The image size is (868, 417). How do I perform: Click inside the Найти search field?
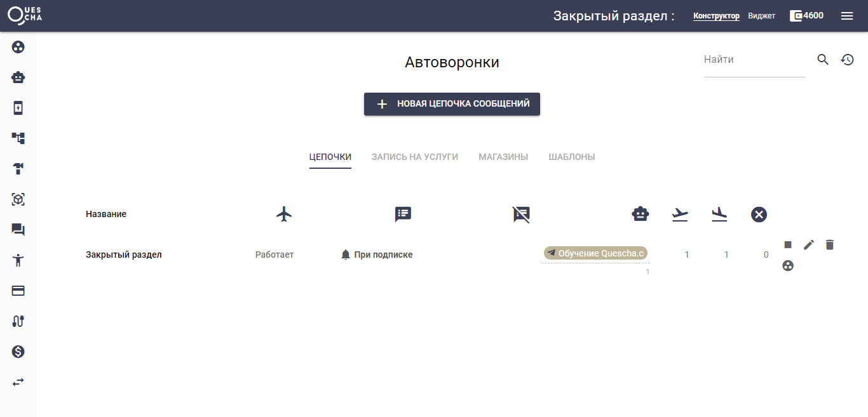pyautogui.click(x=750, y=59)
